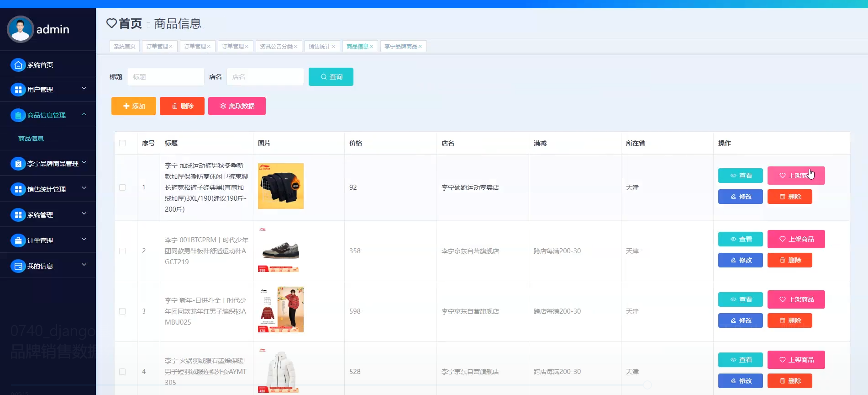Close the first 订单管理 tab
The width and height of the screenshot is (868, 395).
tap(171, 47)
